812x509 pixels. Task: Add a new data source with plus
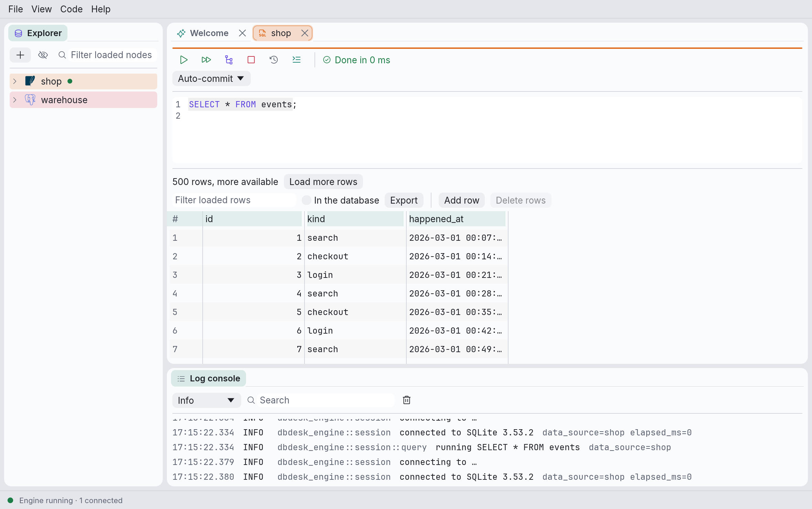click(x=20, y=55)
